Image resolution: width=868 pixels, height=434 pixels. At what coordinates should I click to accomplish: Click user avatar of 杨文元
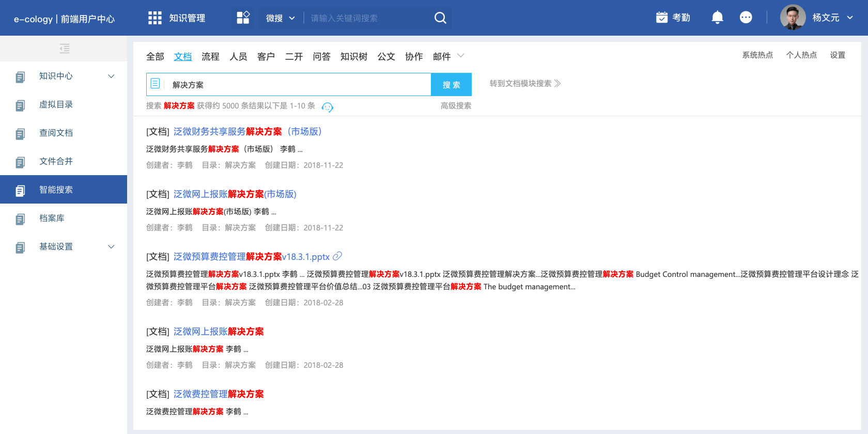793,18
